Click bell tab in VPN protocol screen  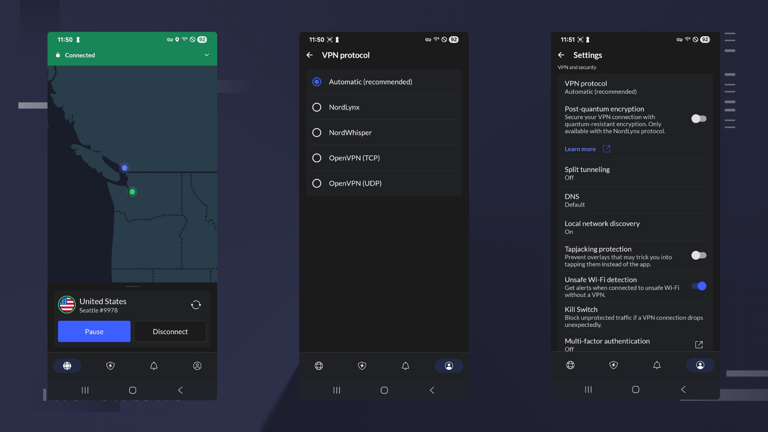point(406,366)
